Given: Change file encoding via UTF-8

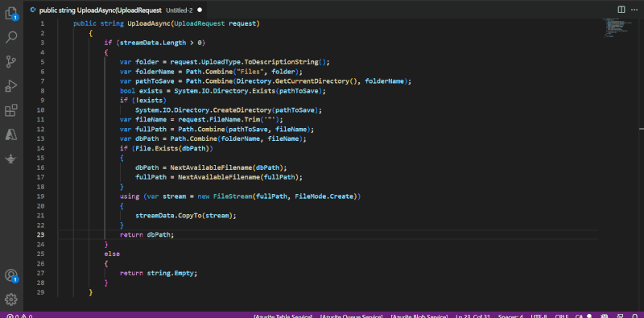Looking at the screenshot, I should pos(539,316).
